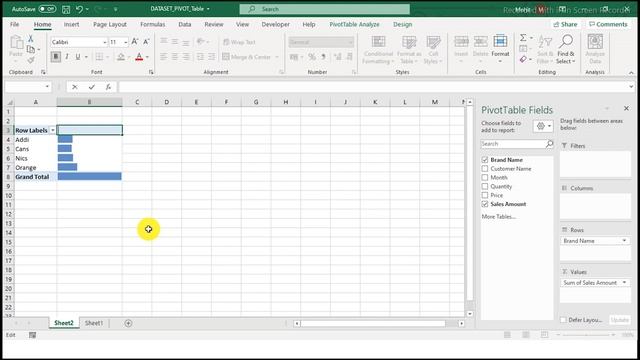Toggle Bold formatting
The image size is (640, 360).
point(56,57)
